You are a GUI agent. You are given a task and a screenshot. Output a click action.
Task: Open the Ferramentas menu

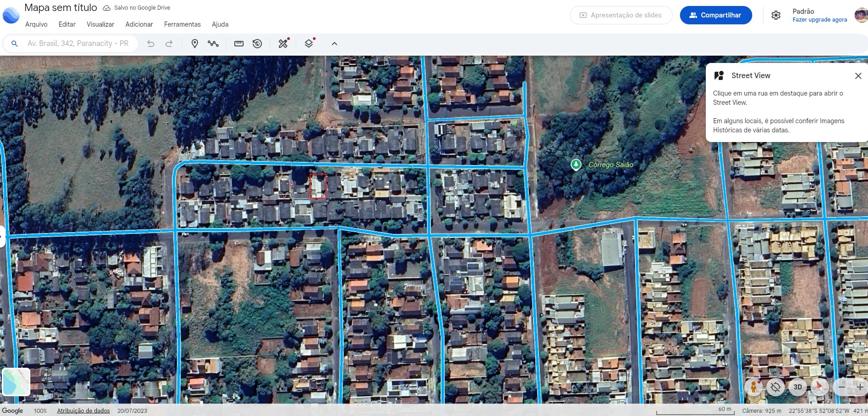pyautogui.click(x=182, y=24)
